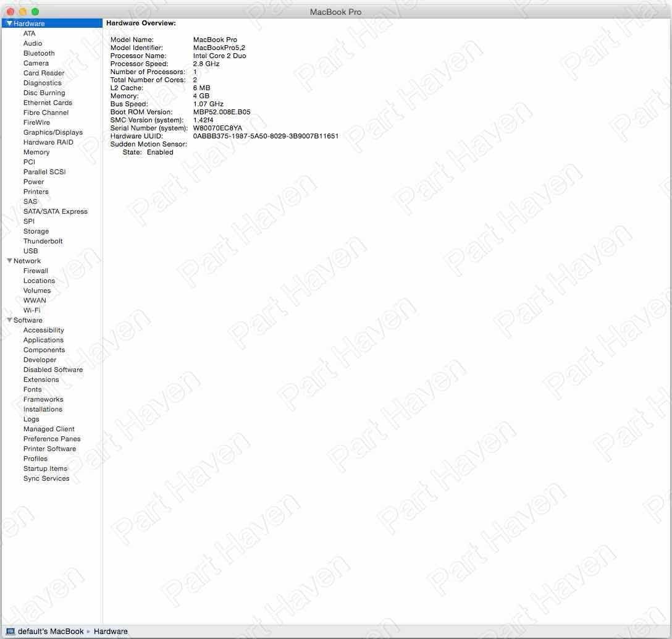Select Disabled Software entry

tap(53, 369)
